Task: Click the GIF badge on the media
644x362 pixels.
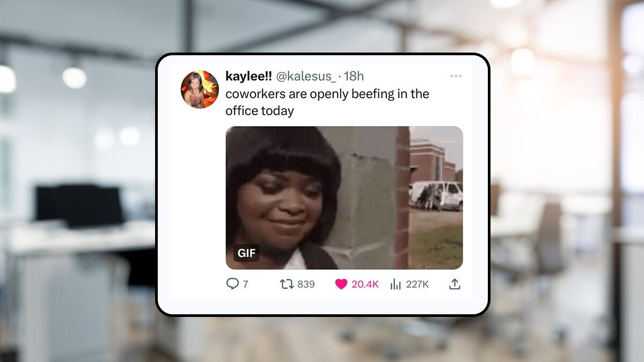Action: tap(246, 253)
